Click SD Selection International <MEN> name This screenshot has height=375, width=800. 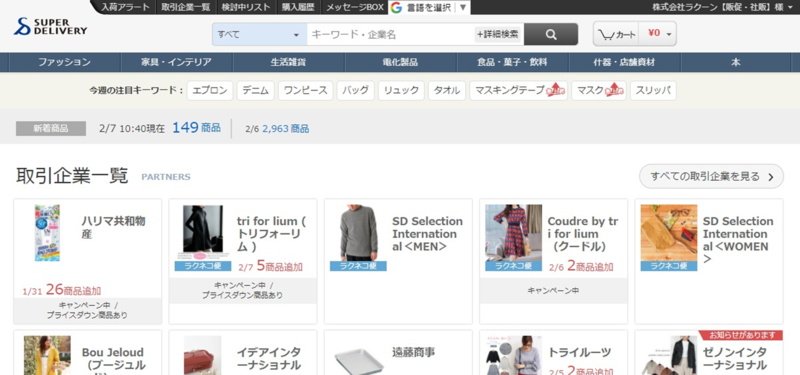428,234
